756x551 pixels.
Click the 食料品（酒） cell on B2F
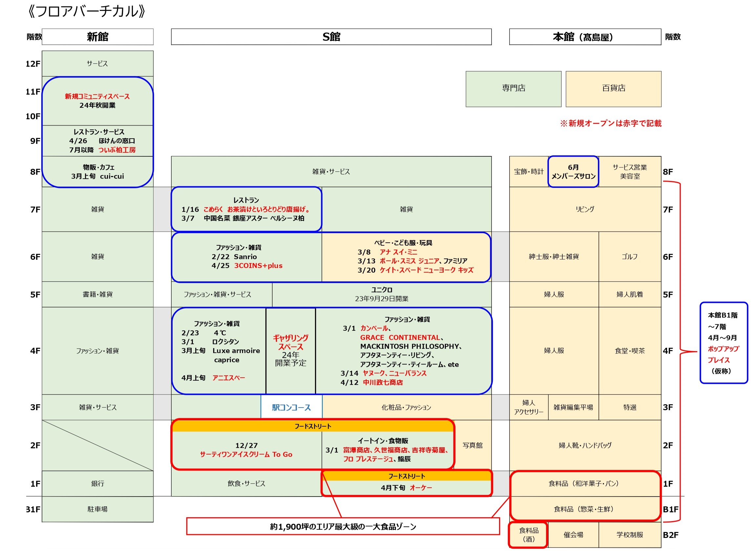(529, 535)
